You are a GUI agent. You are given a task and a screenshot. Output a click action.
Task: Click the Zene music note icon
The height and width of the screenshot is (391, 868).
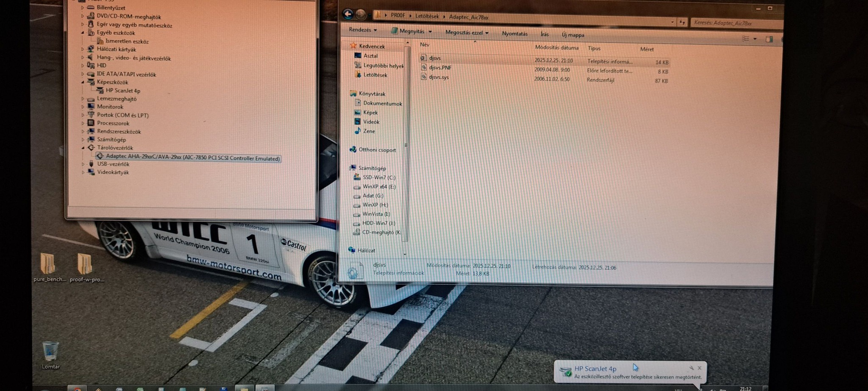[357, 131]
